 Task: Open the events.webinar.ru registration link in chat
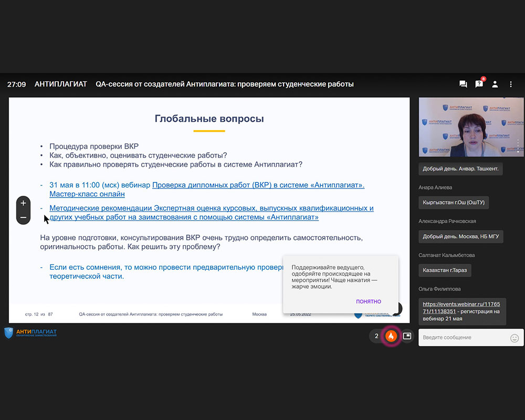pyautogui.click(x=461, y=308)
